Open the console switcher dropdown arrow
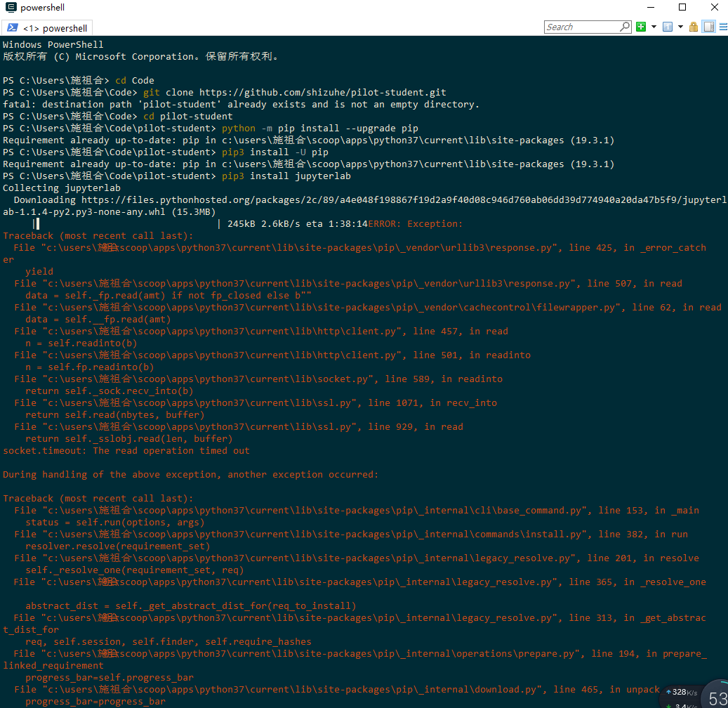The image size is (728, 708). pyautogui.click(x=680, y=27)
